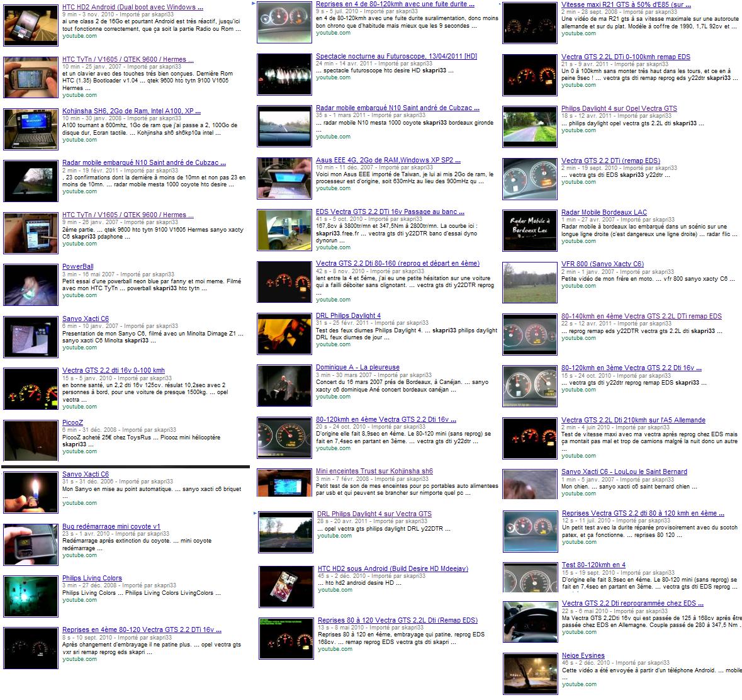Click the EDS Vectra Passage au banc thumbnail
This screenshot has height=700, width=742.
(284, 230)
